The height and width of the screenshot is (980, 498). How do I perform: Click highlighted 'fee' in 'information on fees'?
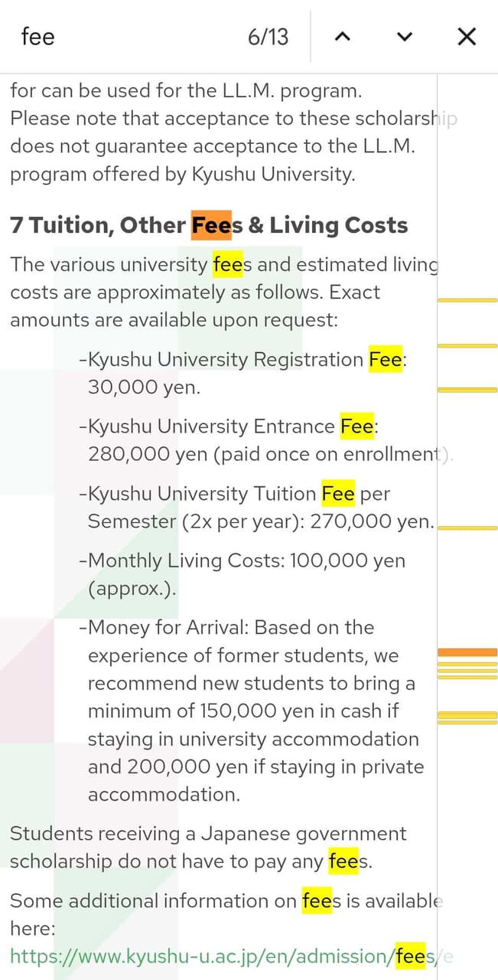click(317, 901)
